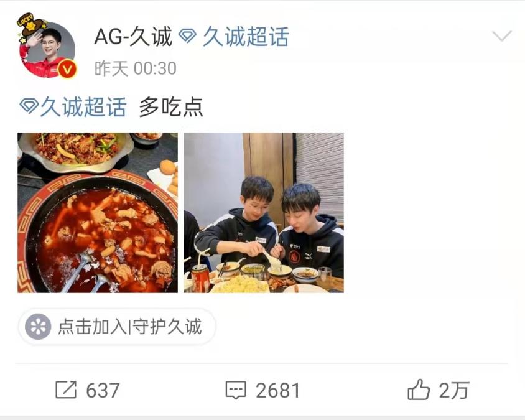Tap the AG-久诚 profile avatar
The width and height of the screenshot is (525, 420).
click(47, 47)
